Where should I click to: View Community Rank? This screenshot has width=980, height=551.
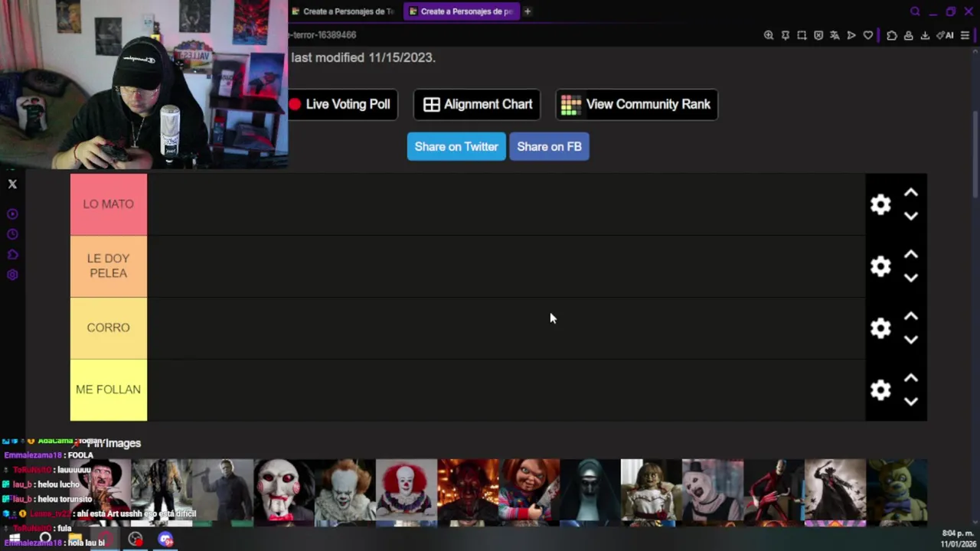pyautogui.click(x=636, y=104)
